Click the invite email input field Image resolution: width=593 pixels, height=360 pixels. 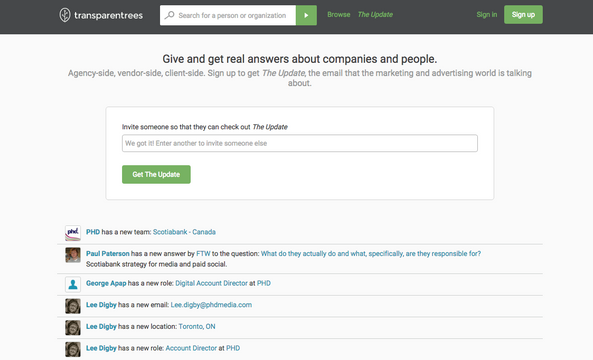pyautogui.click(x=300, y=143)
